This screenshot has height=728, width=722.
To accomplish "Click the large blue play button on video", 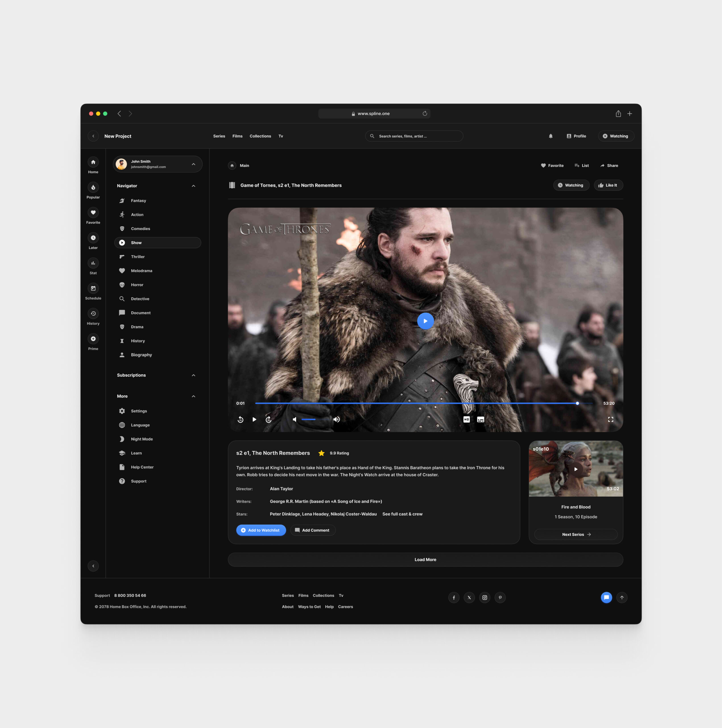I will (425, 321).
